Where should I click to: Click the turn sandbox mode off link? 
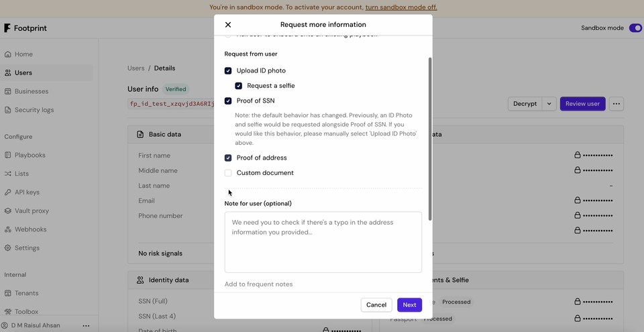[x=400, y=7]
